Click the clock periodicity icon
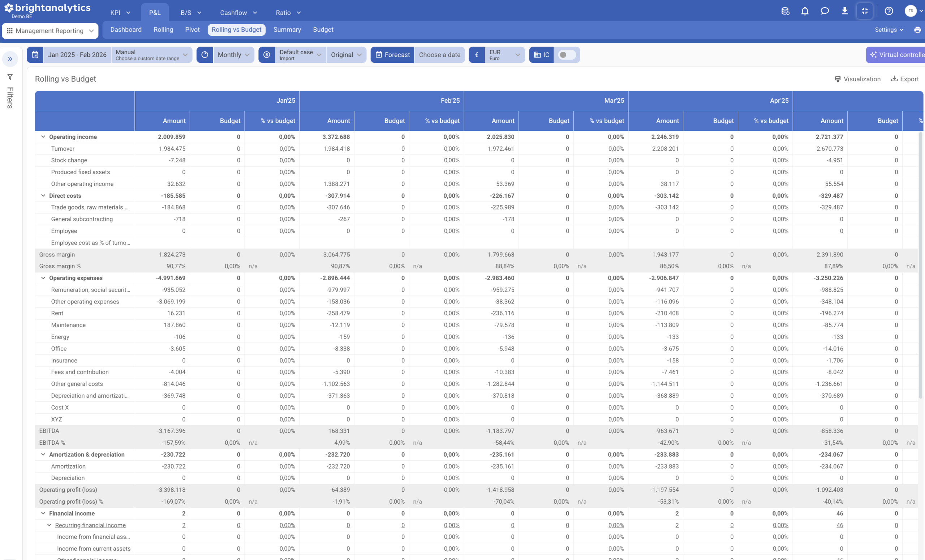Image resolution: width=925 pixels, height=560 pixels. (x=205, y=55)
